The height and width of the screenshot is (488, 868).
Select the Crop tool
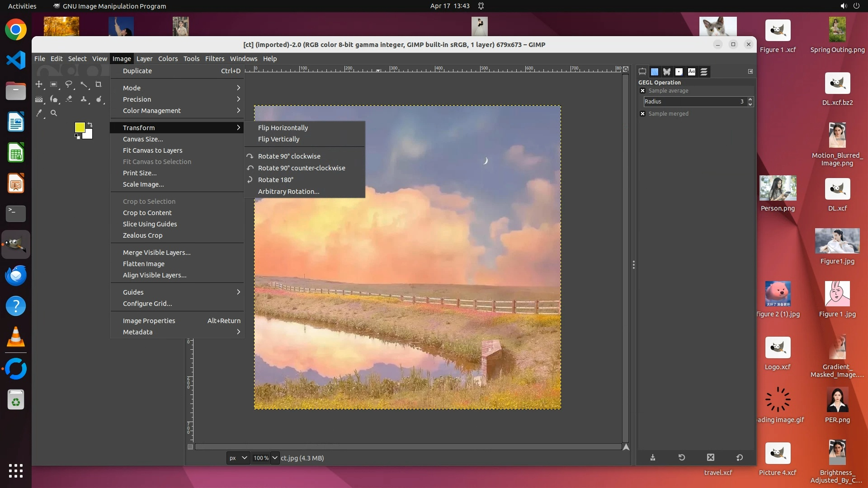tap(99, 84)
